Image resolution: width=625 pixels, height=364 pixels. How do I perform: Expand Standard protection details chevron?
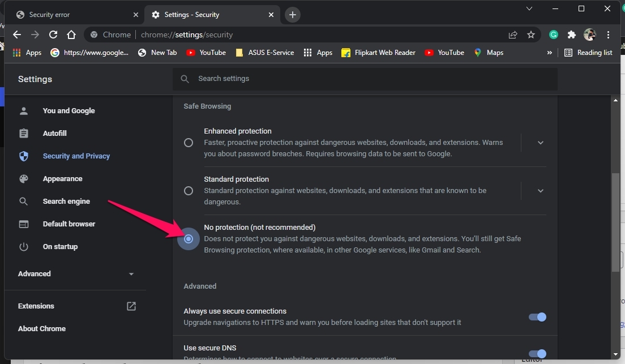pos(540,191)
